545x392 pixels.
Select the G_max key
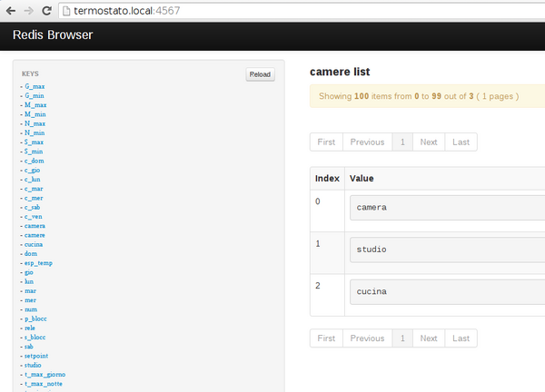(x=35, y=86)
